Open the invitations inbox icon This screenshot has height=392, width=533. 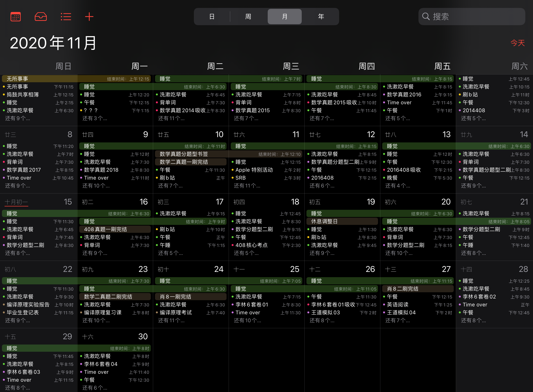click(x=41, y=17)
